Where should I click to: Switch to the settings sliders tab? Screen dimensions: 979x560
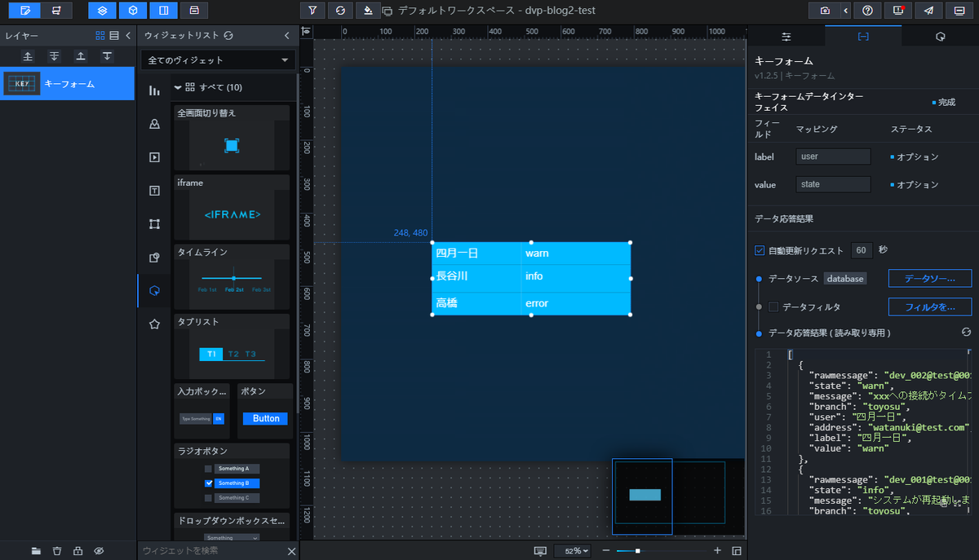(786, 37)
